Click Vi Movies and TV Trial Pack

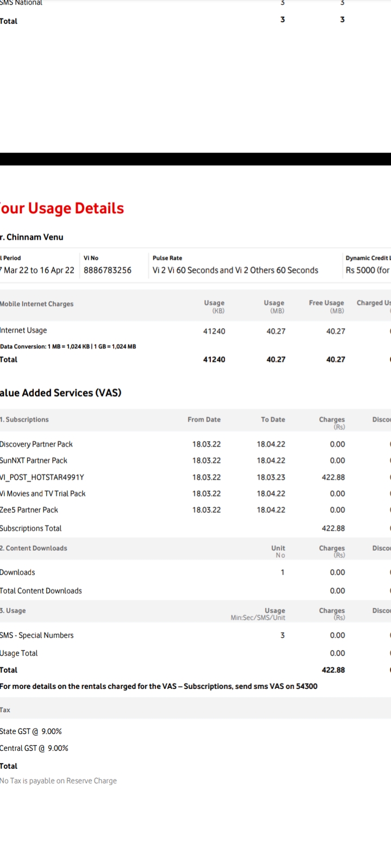pos(43,494)
